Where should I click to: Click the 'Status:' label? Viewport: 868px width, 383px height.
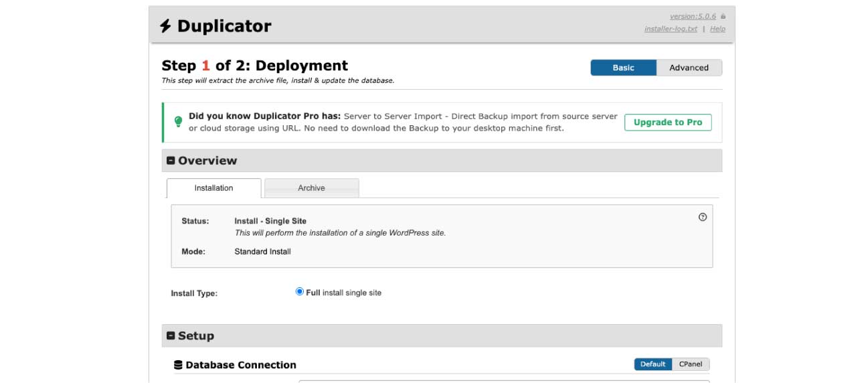click(195, 221)
